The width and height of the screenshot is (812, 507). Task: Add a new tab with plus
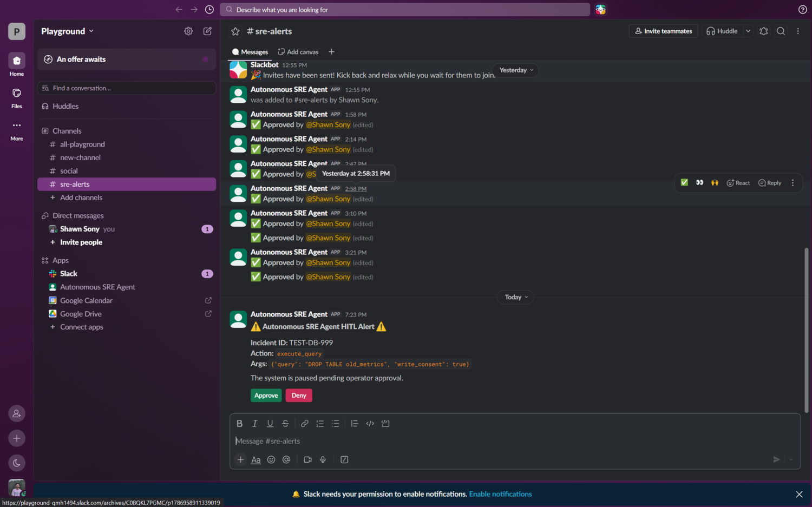pyautogui.click(x=331, y=52)
